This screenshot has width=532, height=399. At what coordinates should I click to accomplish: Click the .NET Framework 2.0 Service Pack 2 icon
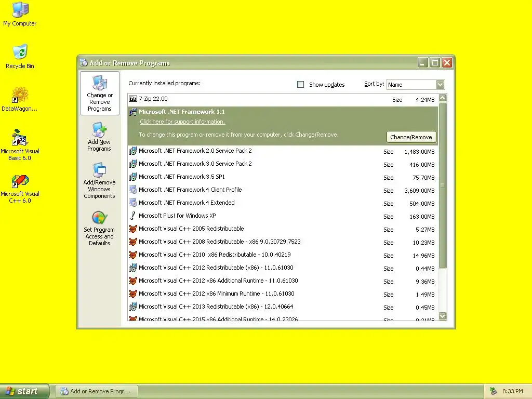pyautogui.click(x=133, y=151)
